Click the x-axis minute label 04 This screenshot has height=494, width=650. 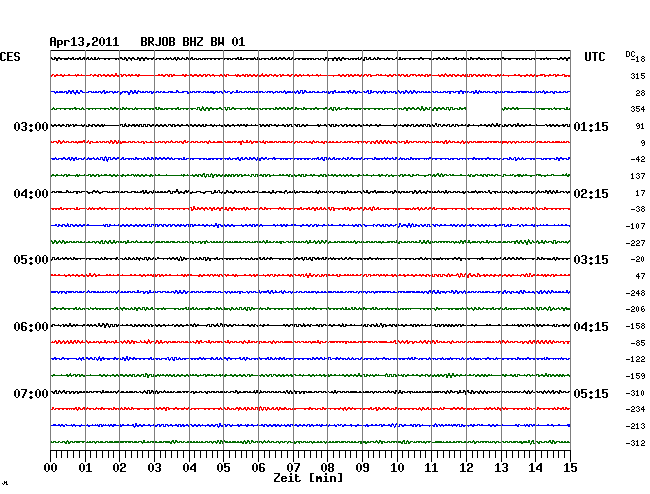coord(189,468)
